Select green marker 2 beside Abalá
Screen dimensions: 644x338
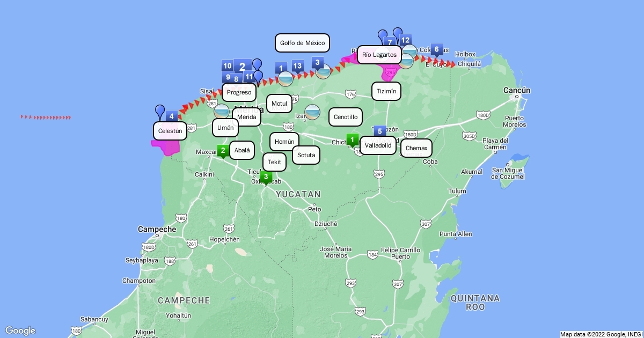223,151
